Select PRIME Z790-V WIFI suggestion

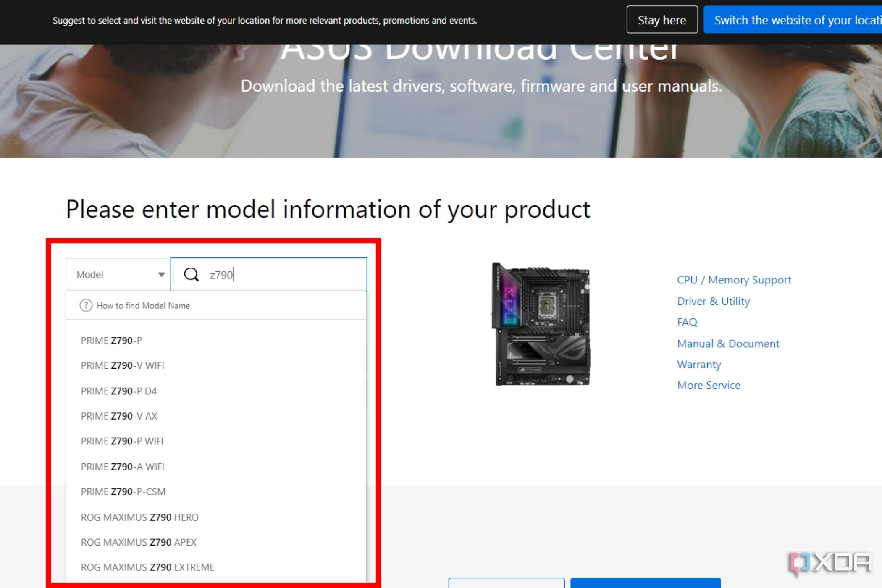122,366
